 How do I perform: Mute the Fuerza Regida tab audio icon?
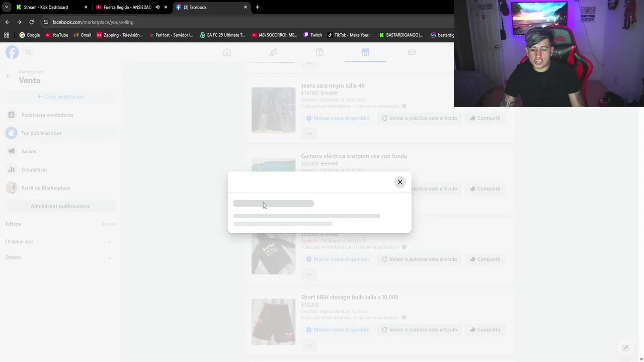pos(157,7)
